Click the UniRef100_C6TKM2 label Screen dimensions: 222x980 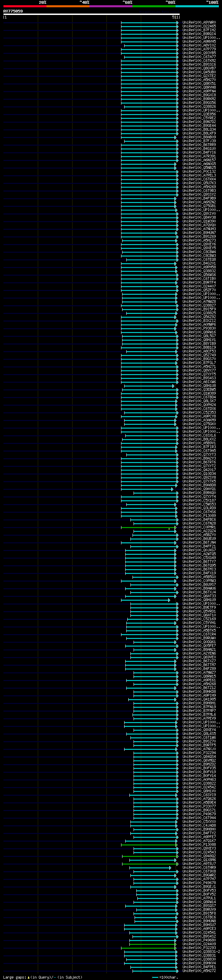coord(199,60)
